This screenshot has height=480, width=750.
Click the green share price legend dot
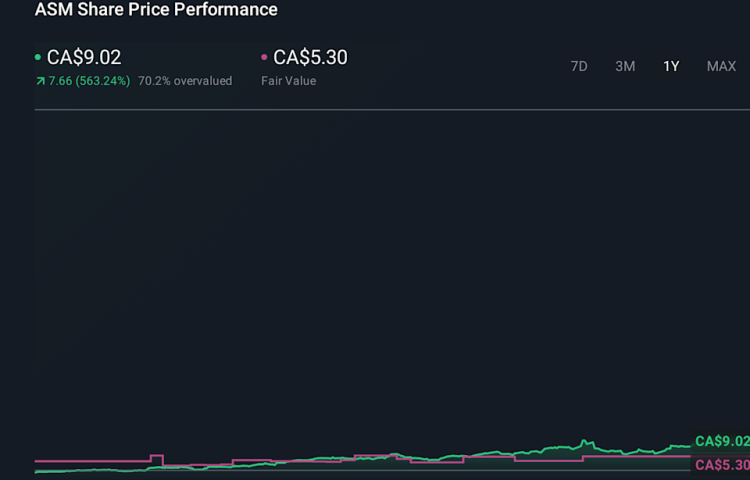coord(38,58)
